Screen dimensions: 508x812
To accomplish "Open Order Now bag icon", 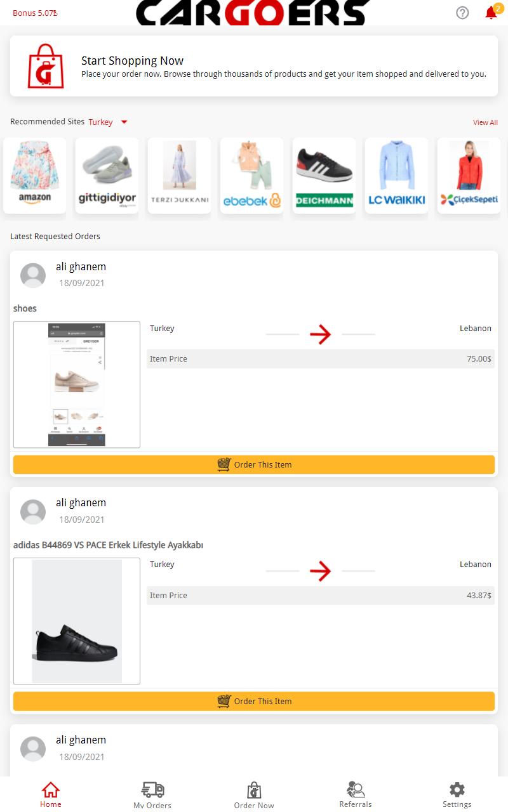I will point(254,796).
